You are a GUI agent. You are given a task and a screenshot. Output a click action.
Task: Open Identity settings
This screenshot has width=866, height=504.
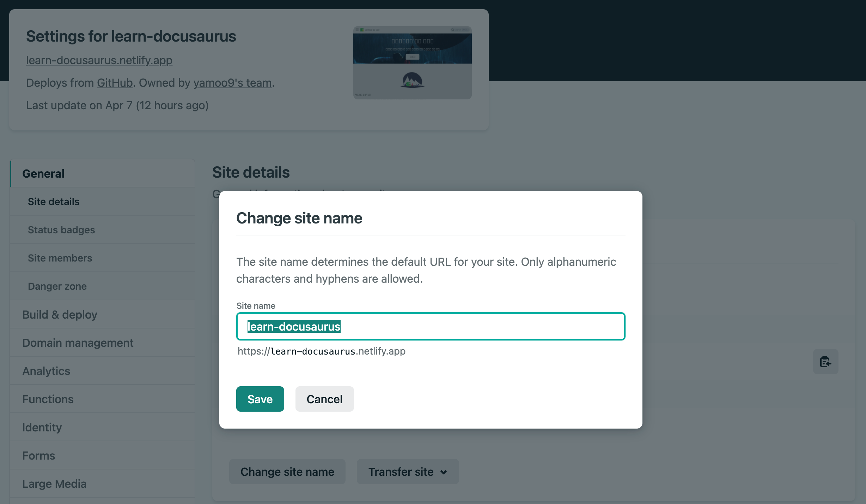(42, 427)
